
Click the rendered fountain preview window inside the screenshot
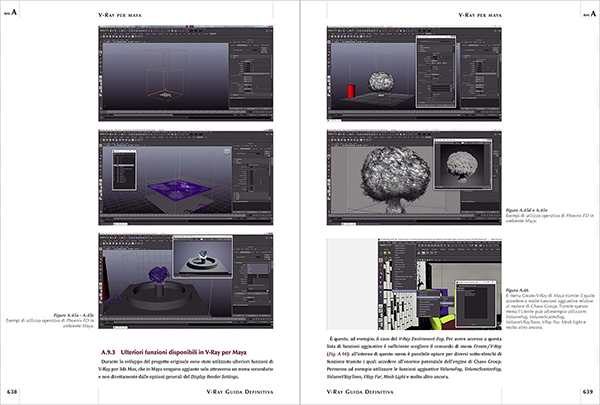pos(203,256)
